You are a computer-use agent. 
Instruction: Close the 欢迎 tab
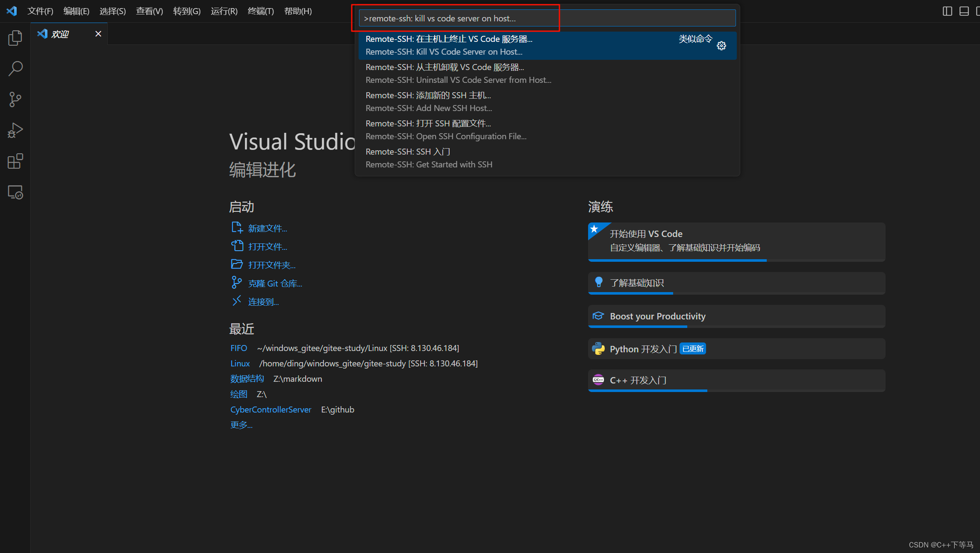click(x=98, y=34)
